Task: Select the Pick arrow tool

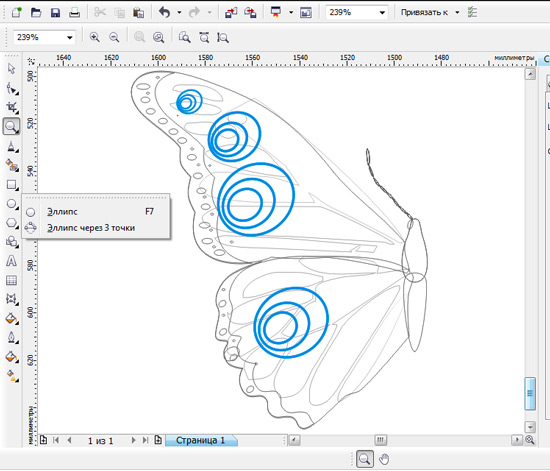Action: point(11,68)
